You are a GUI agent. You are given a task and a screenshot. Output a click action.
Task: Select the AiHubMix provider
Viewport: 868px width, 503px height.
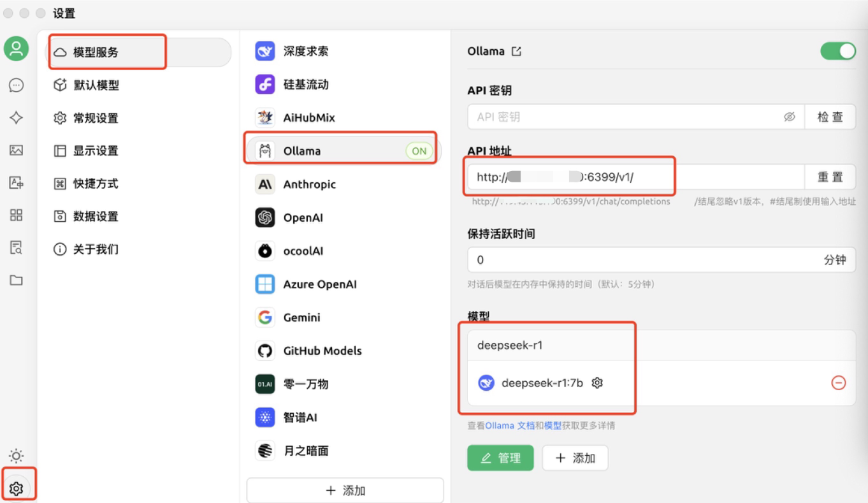345,117
